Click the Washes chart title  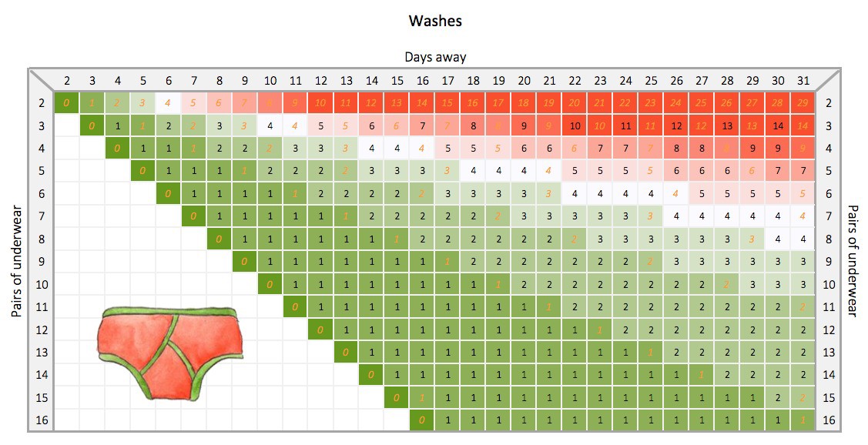click(435, 21)
